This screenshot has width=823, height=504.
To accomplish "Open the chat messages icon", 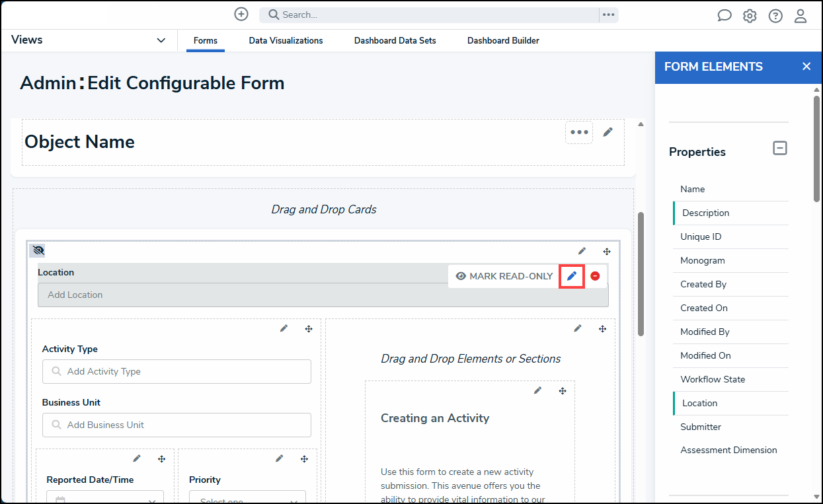I will pos(725,16).
